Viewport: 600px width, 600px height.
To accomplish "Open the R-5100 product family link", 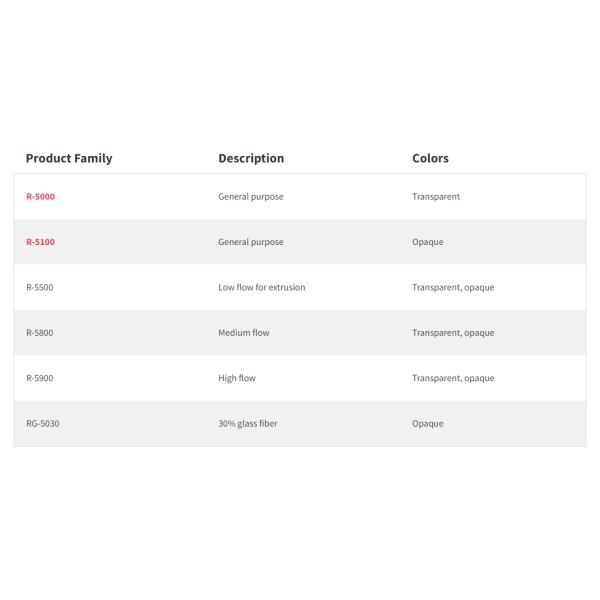I will (x=40, y=242).
